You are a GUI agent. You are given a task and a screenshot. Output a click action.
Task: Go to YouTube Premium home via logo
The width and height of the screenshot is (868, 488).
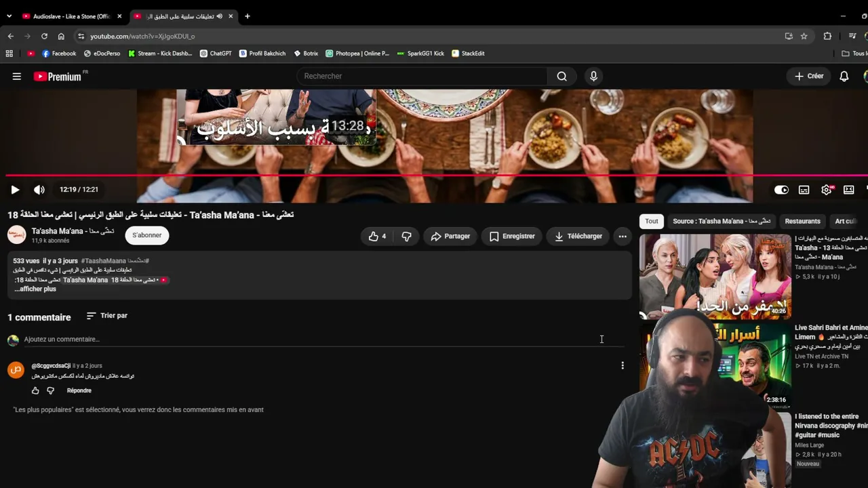58,77
